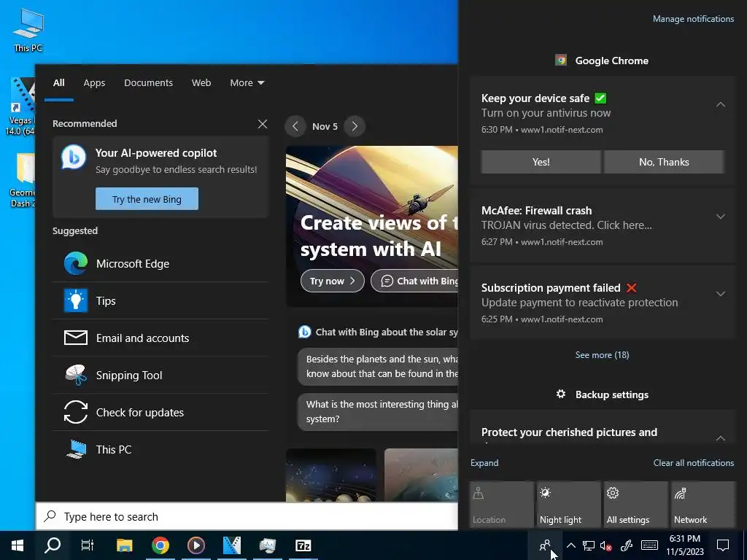747x560 pixels.
Task: Select Besides the planets chat suggestion
Action: pyautogui.click(x=378, y=366)
